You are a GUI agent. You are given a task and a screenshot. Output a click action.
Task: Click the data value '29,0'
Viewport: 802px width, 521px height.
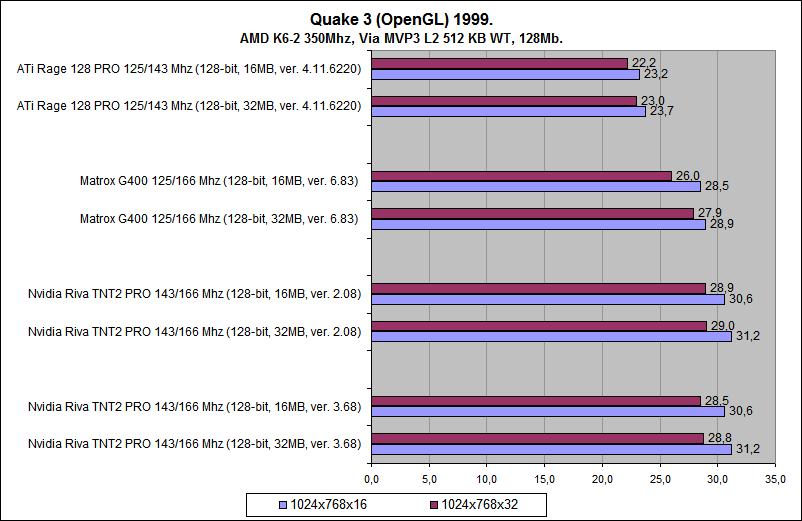coord(722,326)
